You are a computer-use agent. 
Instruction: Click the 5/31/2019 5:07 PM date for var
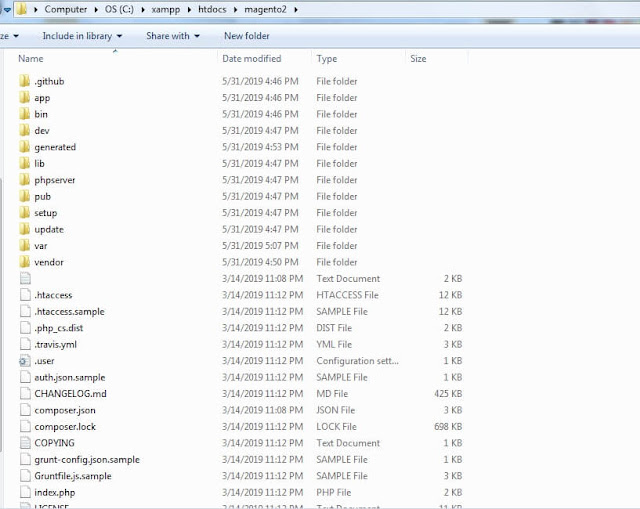click(x=260, y=245)
